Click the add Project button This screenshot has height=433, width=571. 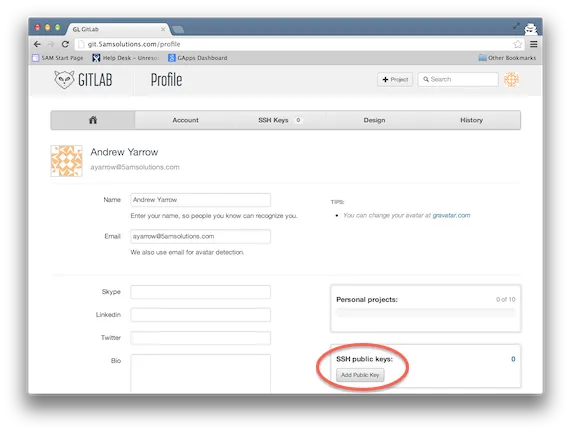coord(395,79)
